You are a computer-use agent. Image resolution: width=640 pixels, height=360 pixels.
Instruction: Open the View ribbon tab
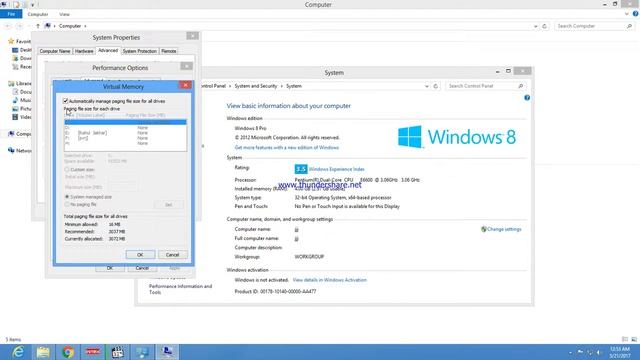point(64,14)
